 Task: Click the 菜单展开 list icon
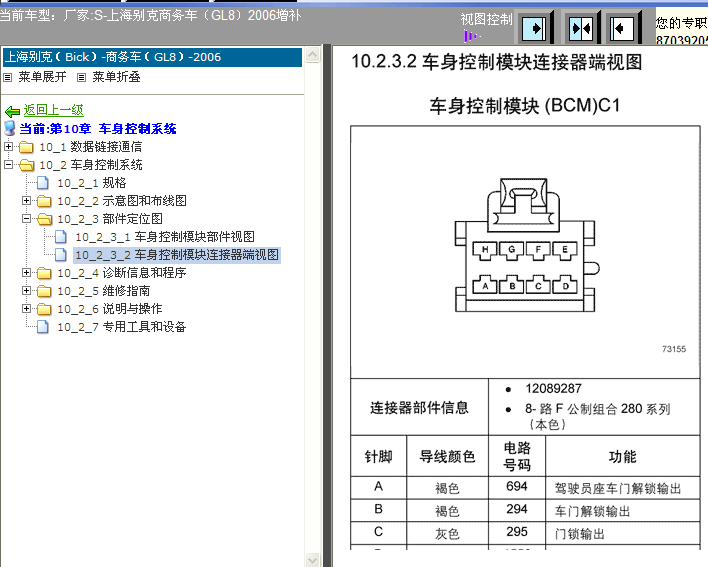pyautogui.click(x=7, y=78)
